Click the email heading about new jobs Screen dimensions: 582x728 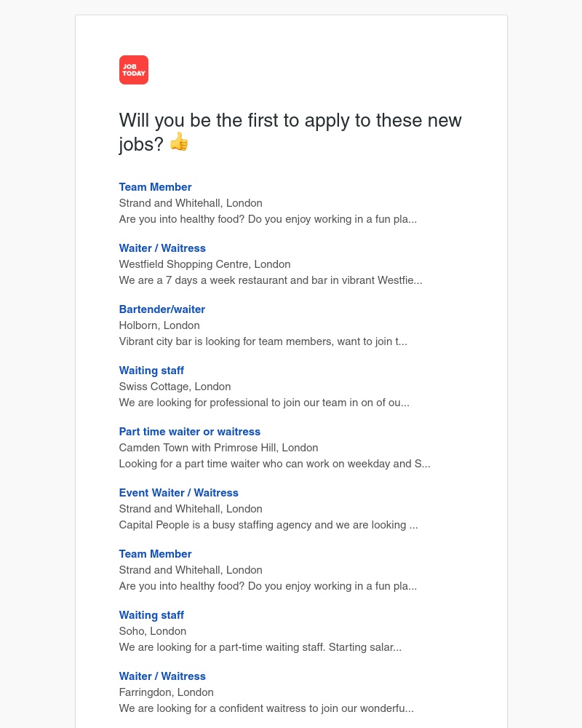tap(290, 132)
